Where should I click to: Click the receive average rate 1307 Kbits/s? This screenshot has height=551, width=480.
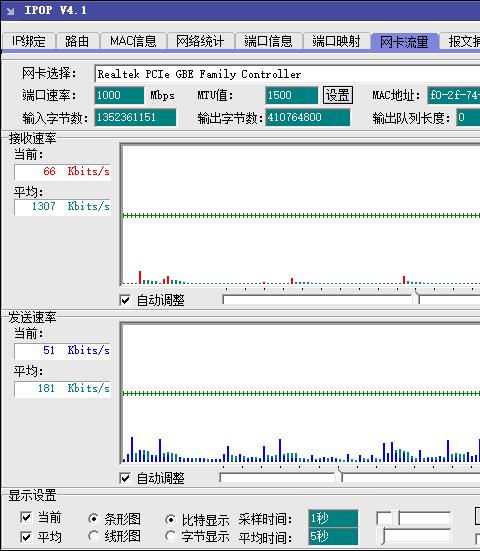[63, 207]
